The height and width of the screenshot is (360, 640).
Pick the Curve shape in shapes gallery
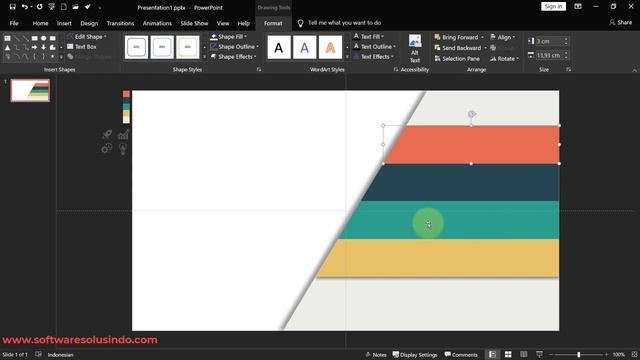tap(25, 56)
